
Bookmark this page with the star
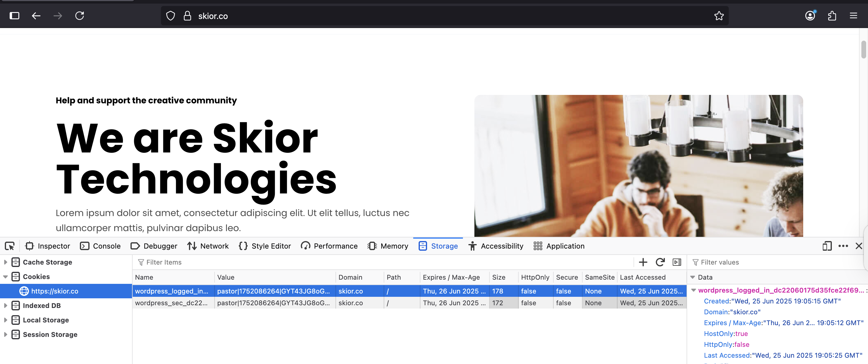click(x=719, y=16)
